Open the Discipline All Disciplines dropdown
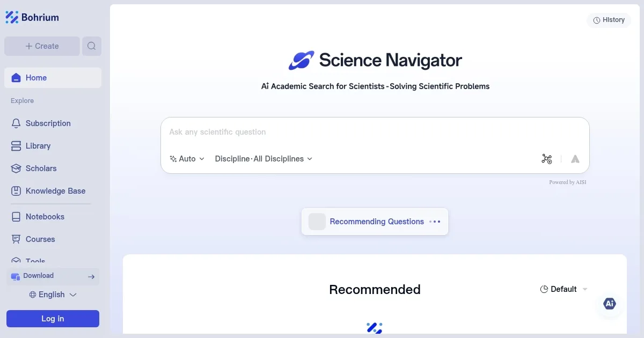The height and width of the screenshot is (338, 644). pyautogui.click(x=264, y=159)
